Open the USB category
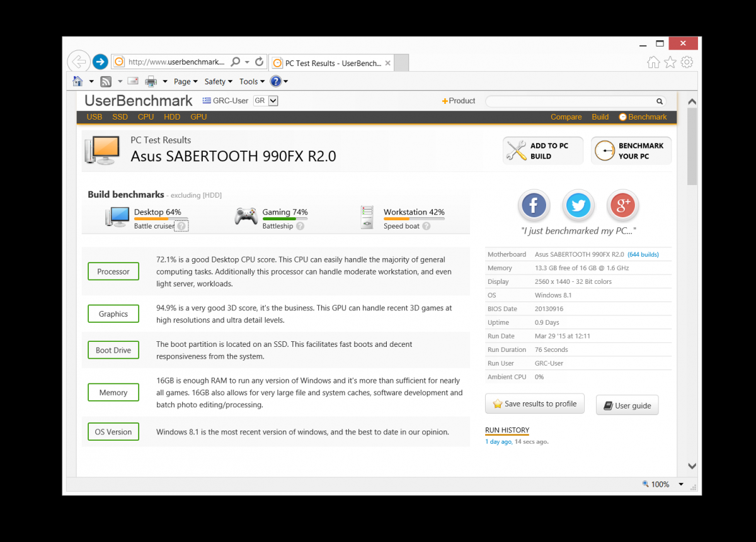 pos(94,117)
